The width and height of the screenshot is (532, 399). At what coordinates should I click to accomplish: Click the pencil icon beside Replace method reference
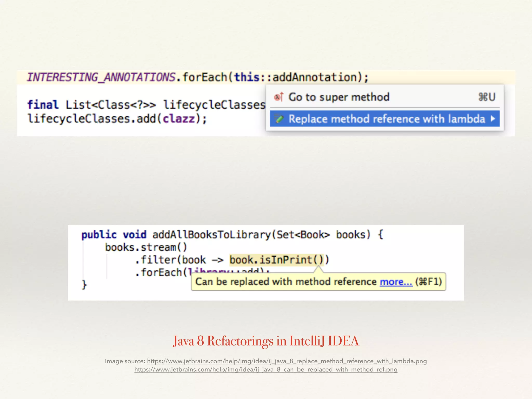coord(279,119)
